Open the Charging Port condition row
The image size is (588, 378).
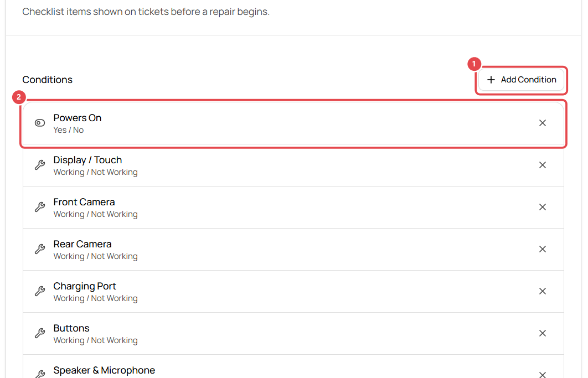293,291
